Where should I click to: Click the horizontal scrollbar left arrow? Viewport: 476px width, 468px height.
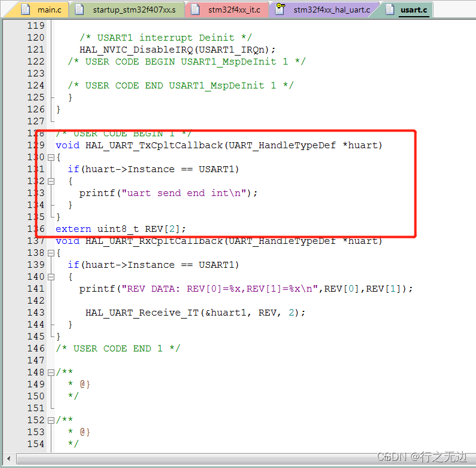(x=9, y=458)
